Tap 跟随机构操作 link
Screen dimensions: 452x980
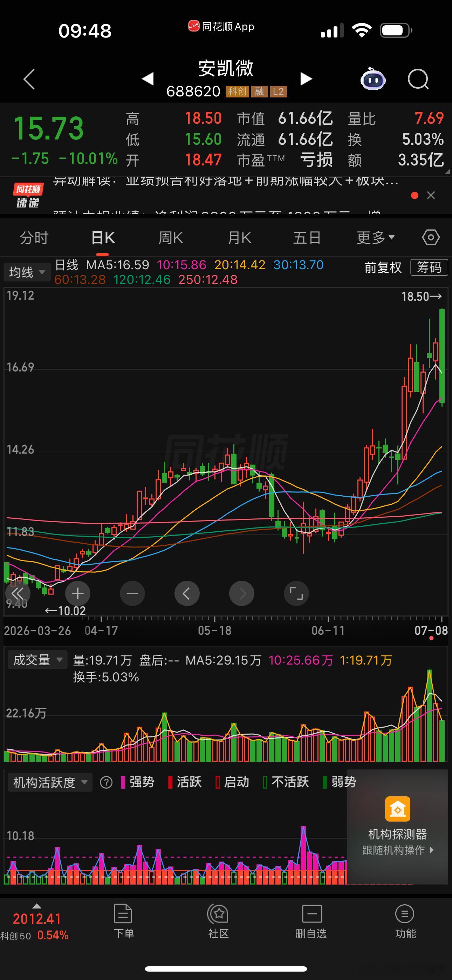click(x=398, y=850)
